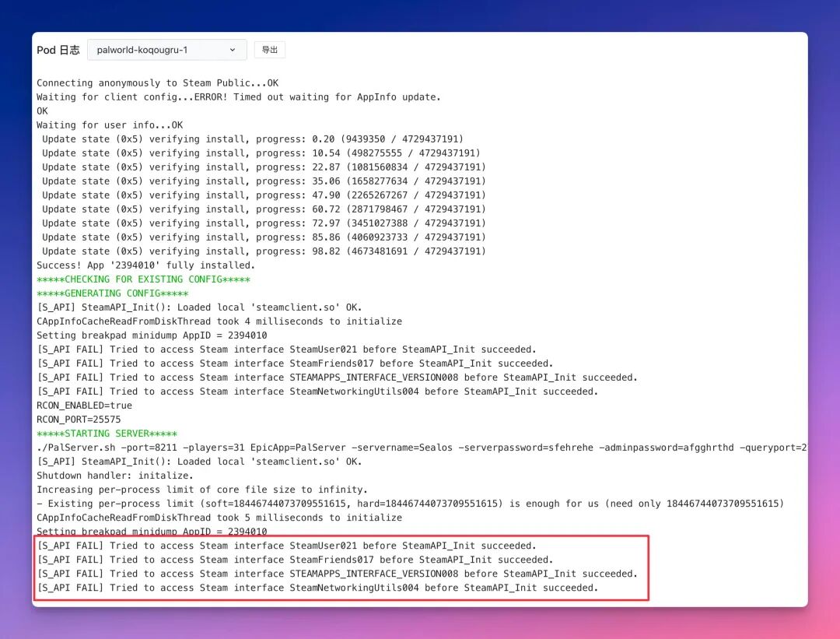Select the progress: 98.82 update state line
Viewport: 840px width, 639px height.
pos(264,251)
